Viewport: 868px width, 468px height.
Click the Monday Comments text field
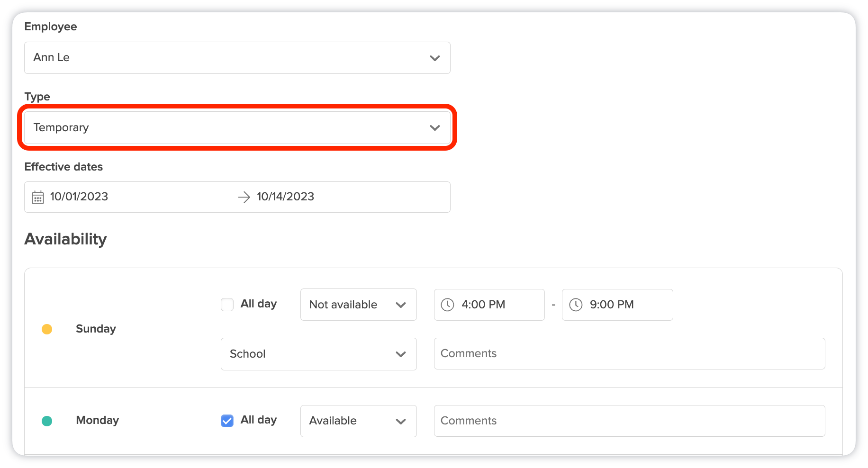(x=629, y=421)
